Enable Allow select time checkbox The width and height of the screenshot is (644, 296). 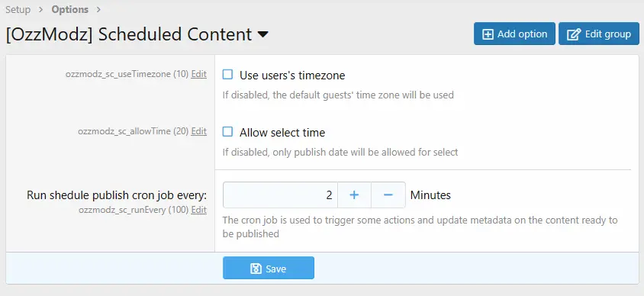[x=227, y=132]
